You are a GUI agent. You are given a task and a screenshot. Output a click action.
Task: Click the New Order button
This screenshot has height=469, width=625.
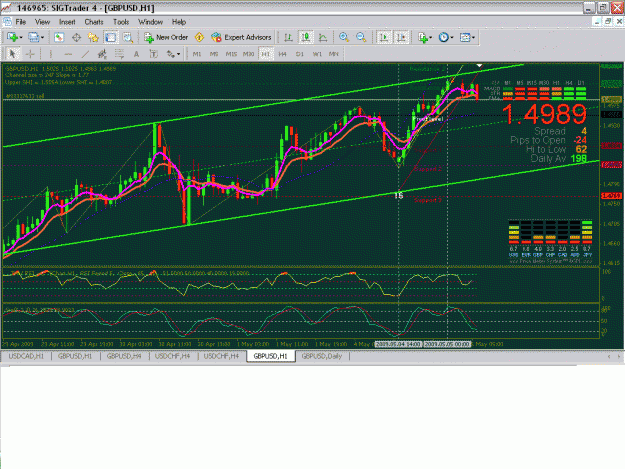166,37
